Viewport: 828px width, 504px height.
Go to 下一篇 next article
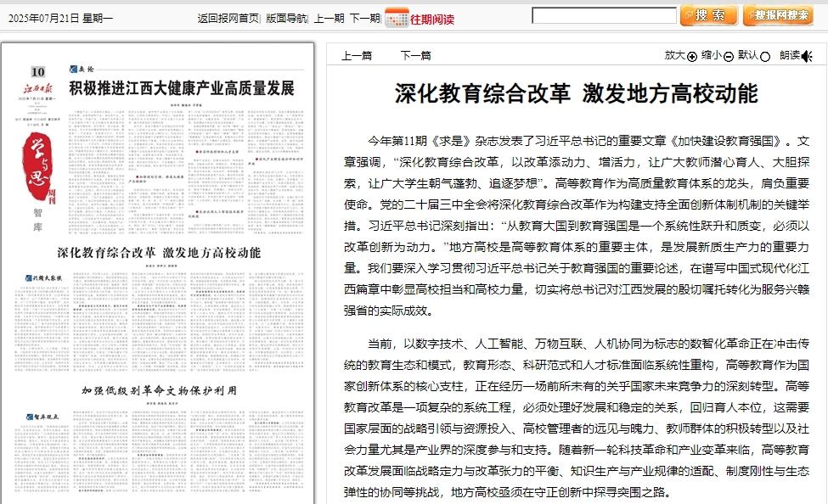click(x=415, y=56)
